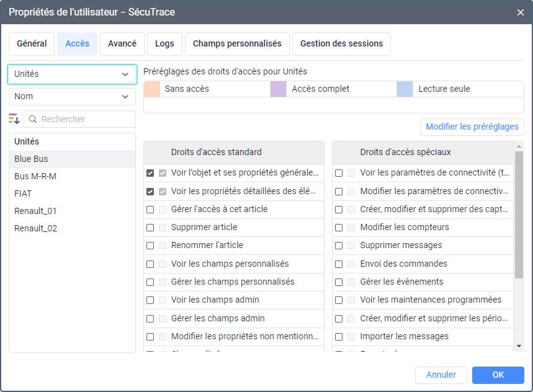Check the "Supprimer article" access right
The width and height of the screenshot is (533, 392).
click(x=150, y=228)
